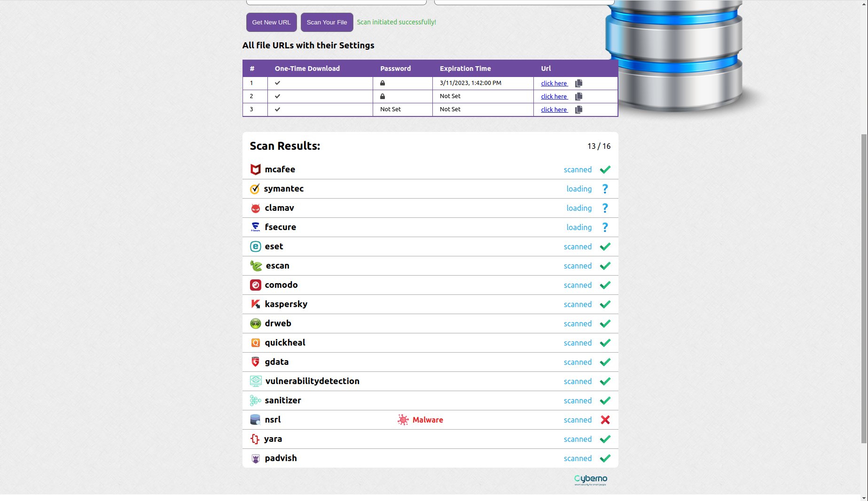Click the green checkmark on padvish row
Image resolution: width=868 pixels, height=501 pixels.
pos(605,458)
